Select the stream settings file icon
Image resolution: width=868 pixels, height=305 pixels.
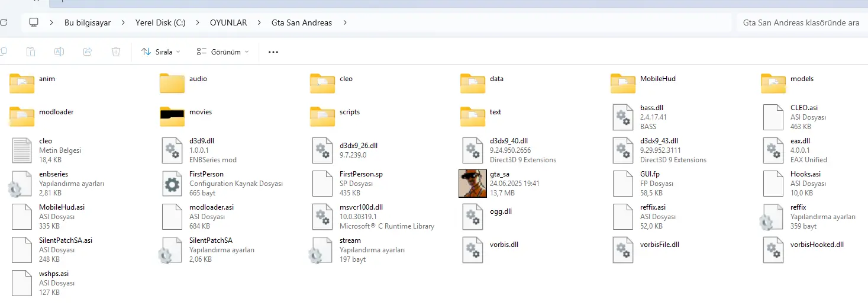click(x=321, y=250)
